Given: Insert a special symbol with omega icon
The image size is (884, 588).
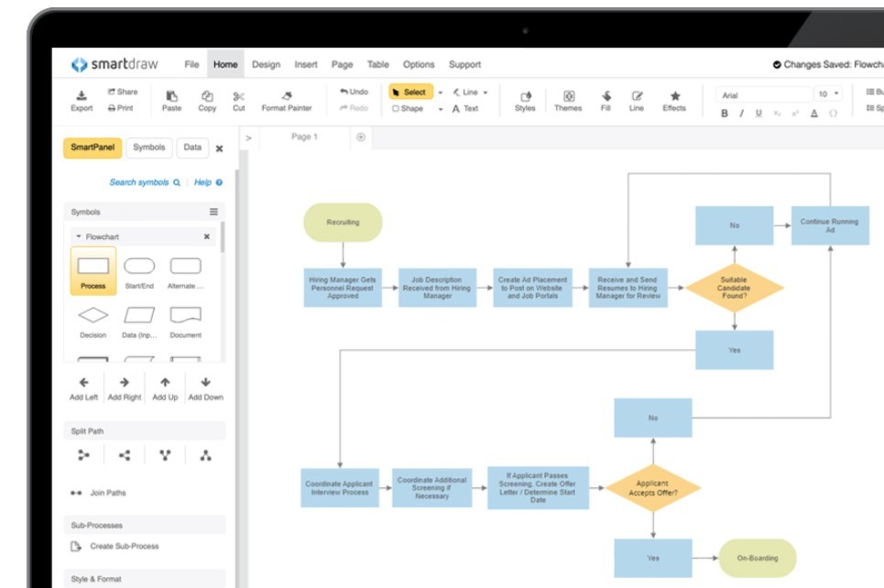Looking at the screenshot, I should coord(833,114).
